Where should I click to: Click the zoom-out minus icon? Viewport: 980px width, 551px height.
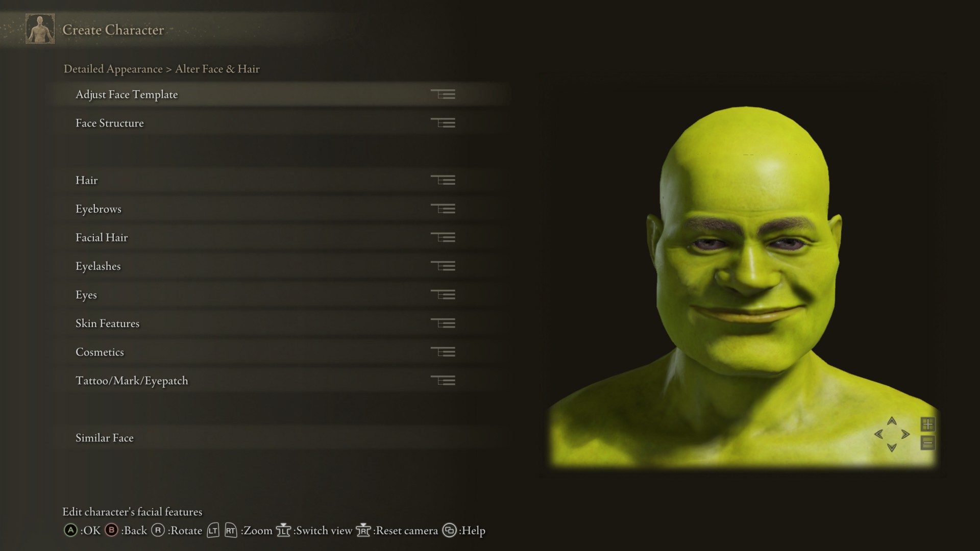927,443
